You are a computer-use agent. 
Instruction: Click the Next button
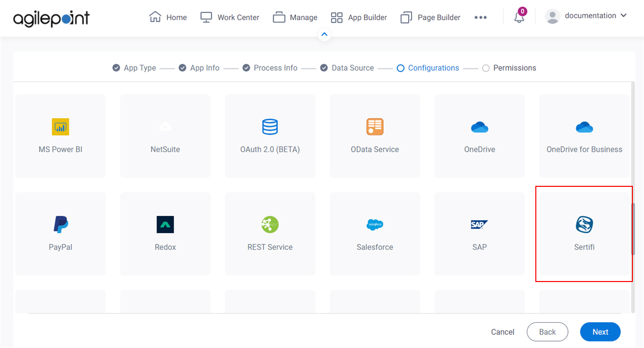(x=600, y=332)
